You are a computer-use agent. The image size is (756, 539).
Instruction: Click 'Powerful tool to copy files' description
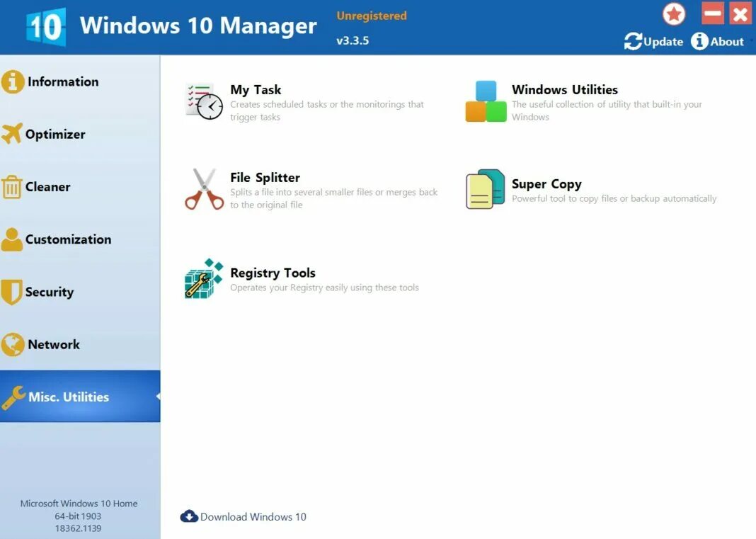(x=614, y=198)
